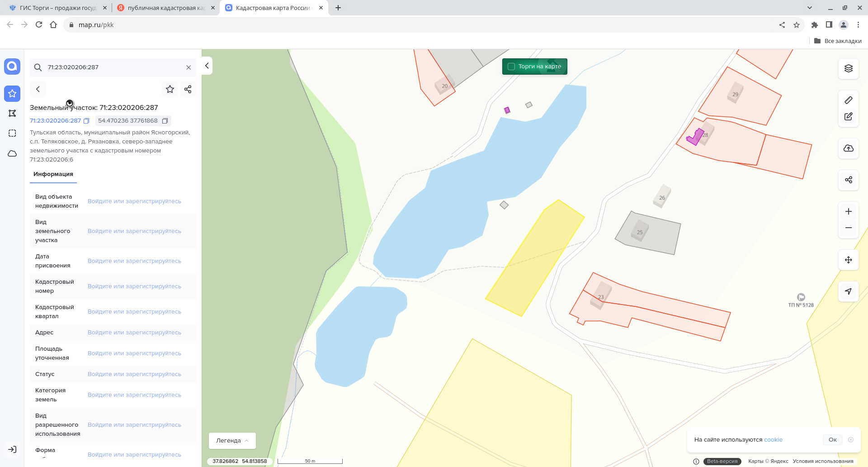
Task: Open the map layers panel
Action: click(848, 68)
